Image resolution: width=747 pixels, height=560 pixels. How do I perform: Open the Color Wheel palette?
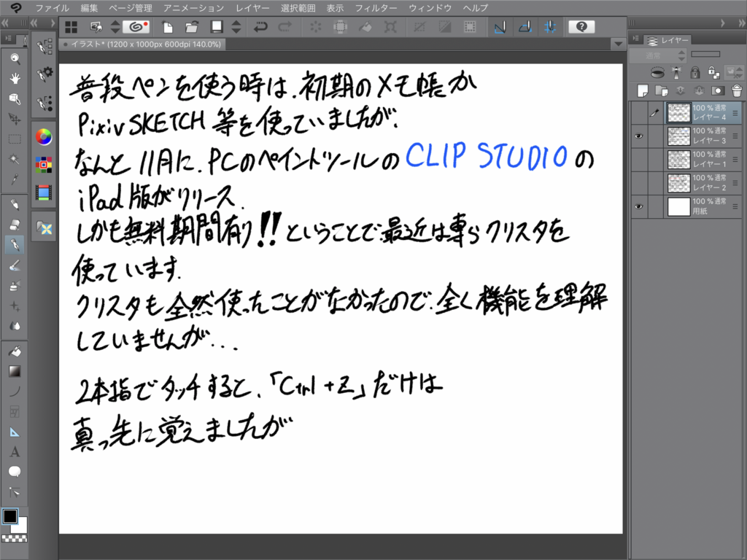coord(44,137)
